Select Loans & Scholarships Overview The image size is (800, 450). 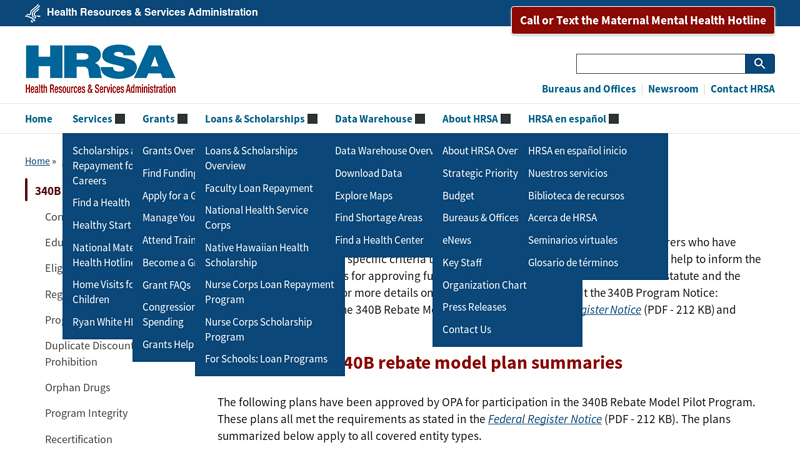pos(251,158)
